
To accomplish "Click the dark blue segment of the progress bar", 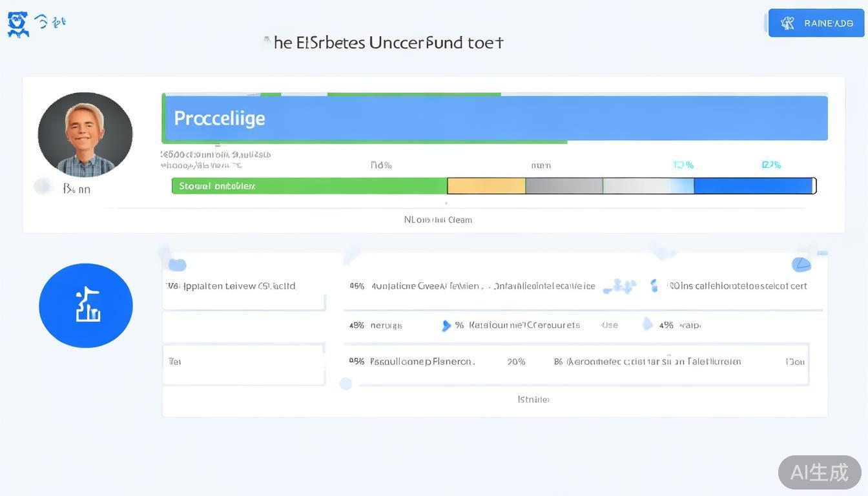I will 752,186.
